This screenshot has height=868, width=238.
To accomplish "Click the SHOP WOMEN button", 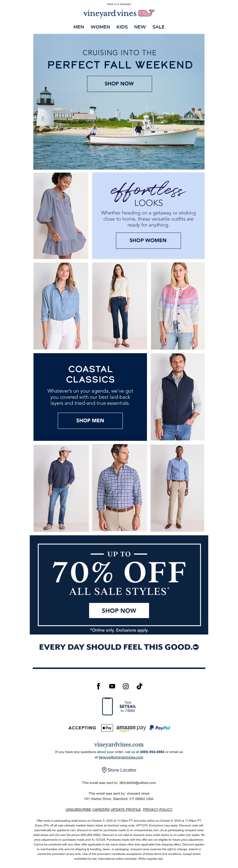I will point(148,240).
